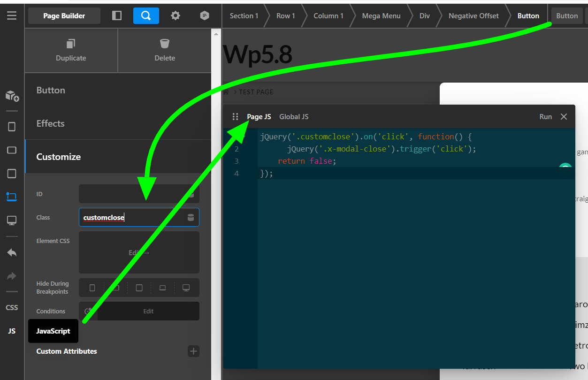Click the undo arrow icon
Image resolution: width=588 pixels, height=380 pixels.
[x=12, y=253]
